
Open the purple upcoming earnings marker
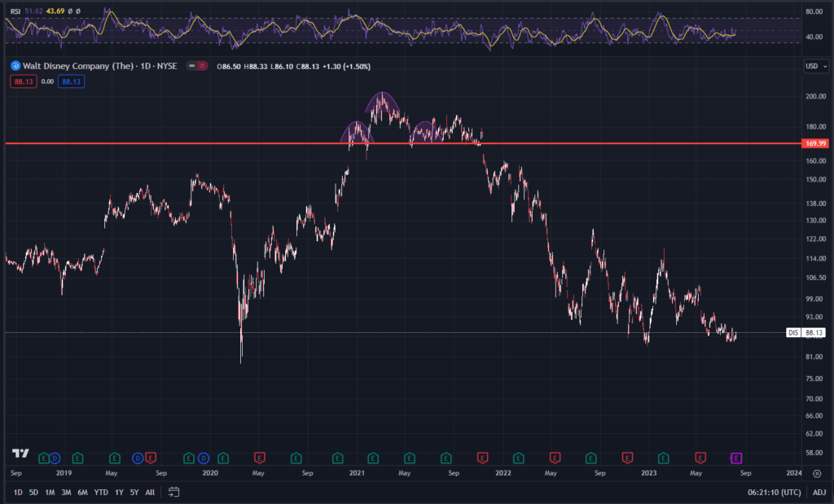coord(736,458)
